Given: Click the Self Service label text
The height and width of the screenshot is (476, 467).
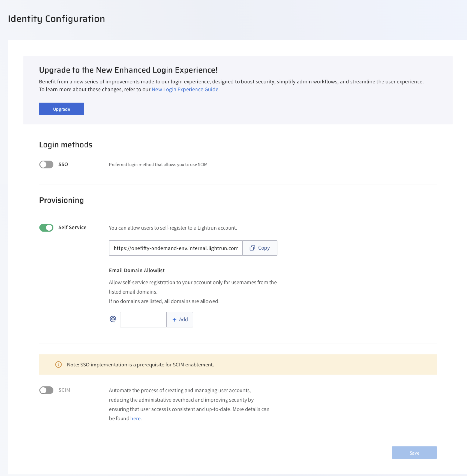Looking at the screenshot, I should click(72, 227).
